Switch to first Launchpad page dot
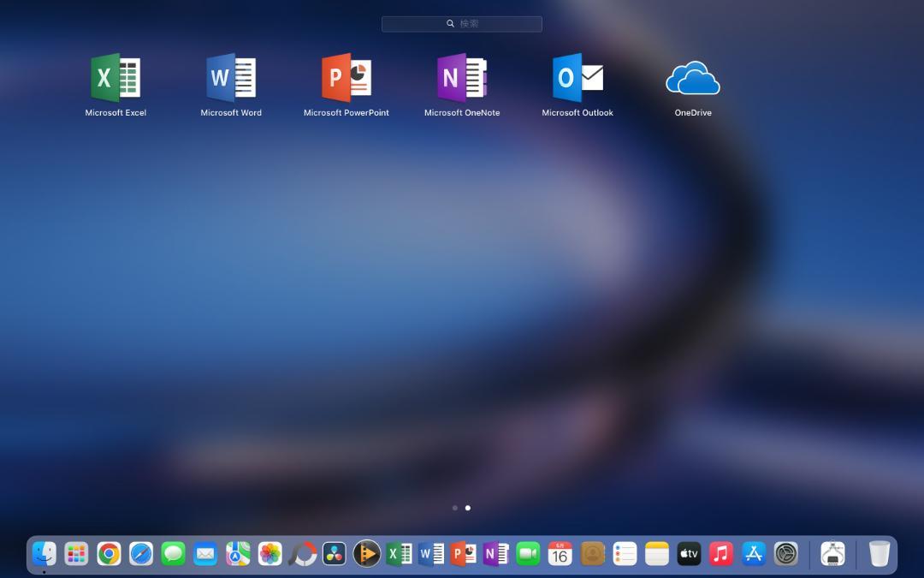924x578 pixels. point(455,508)
